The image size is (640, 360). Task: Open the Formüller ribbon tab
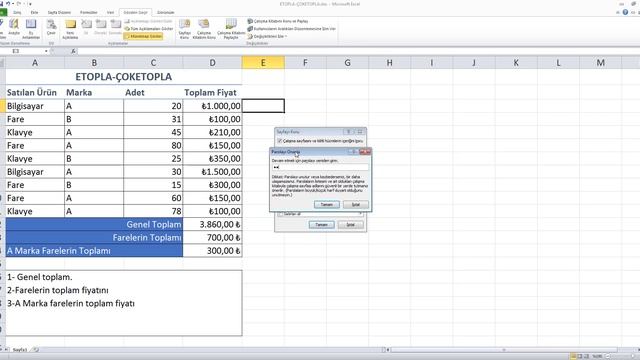coord(89,12)
